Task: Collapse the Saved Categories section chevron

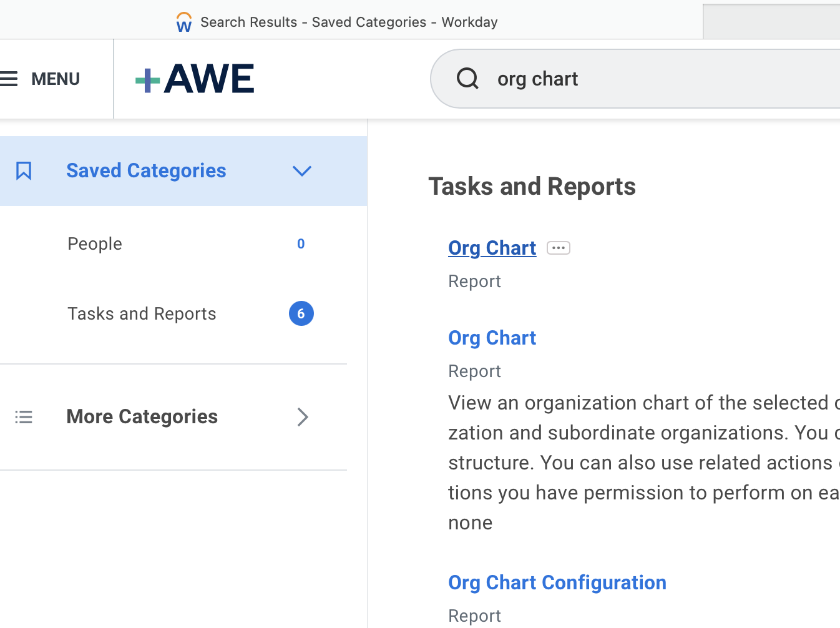Action: [302, 170]
